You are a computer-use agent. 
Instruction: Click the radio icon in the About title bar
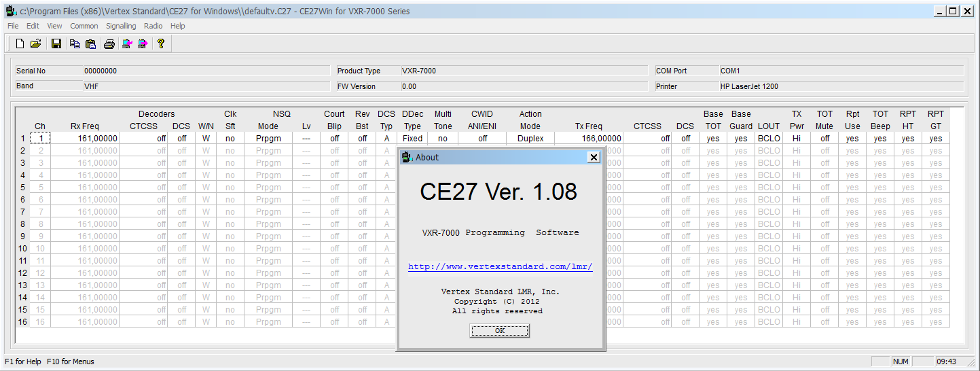point(407,157)
